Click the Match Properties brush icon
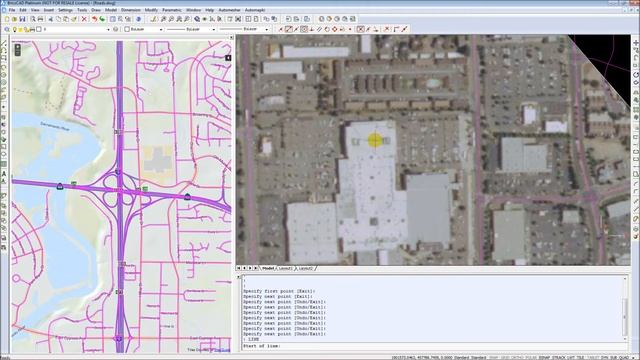Viewport: 640px width, 360px height. 74,19
